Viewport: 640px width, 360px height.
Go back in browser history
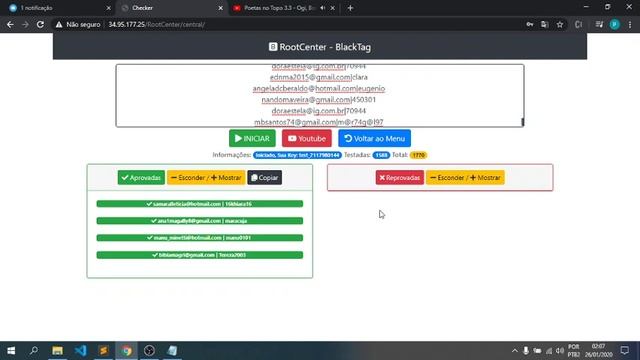(x=10, y=24)
